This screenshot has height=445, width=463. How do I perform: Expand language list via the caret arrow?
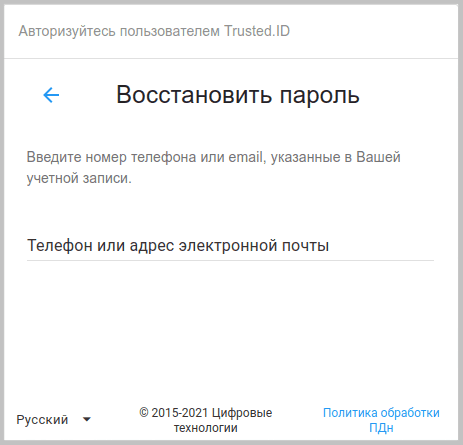87,420
